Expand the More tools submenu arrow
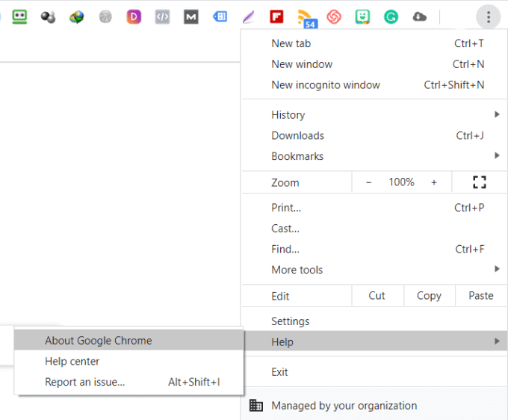Image resolution: width=508 pixels, height=420 pixels. [x=497, y=269]
